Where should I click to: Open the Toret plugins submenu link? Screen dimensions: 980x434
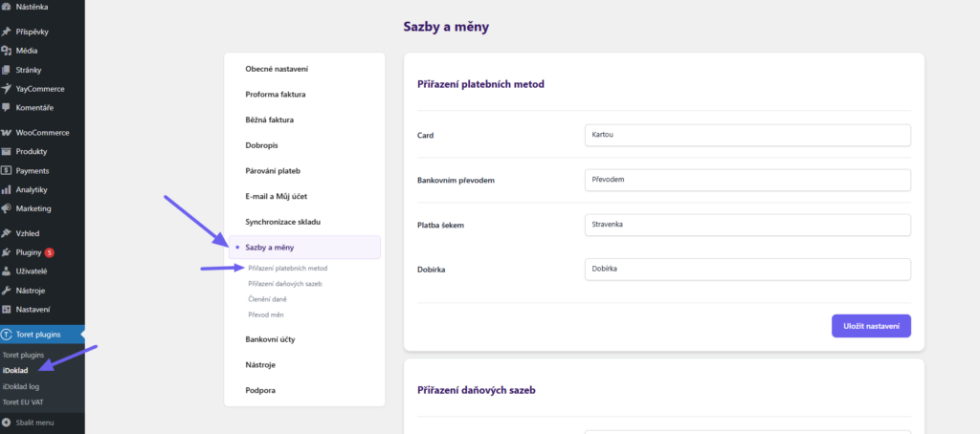23,355
